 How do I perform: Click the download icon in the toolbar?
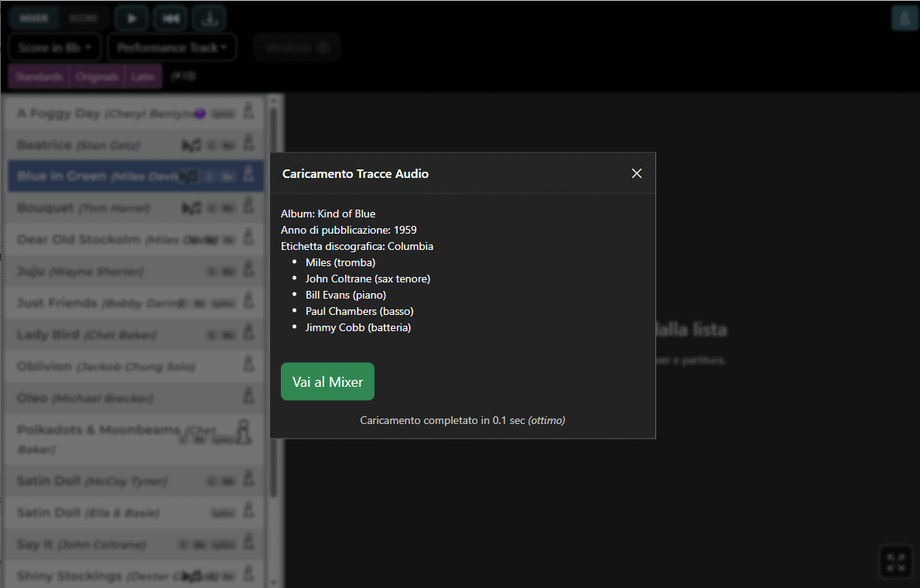(x=210, y=19)
